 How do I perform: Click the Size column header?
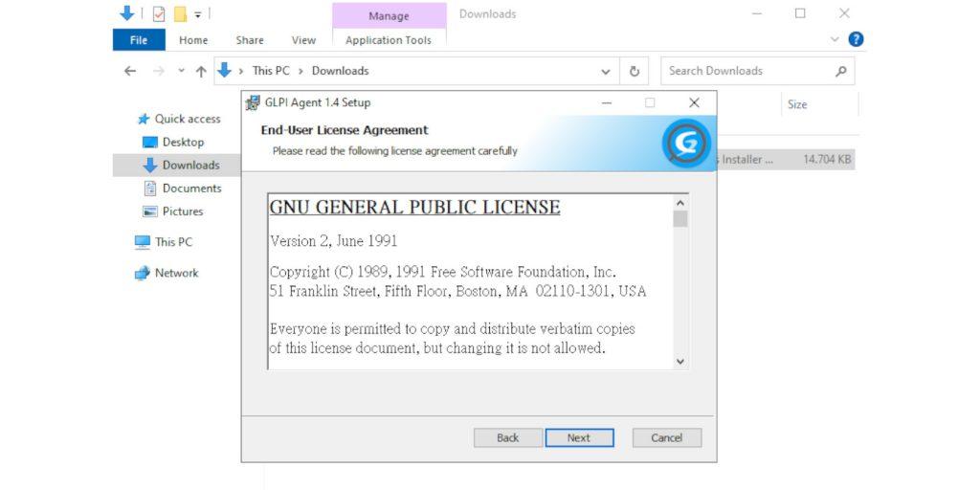click(797, 104)
